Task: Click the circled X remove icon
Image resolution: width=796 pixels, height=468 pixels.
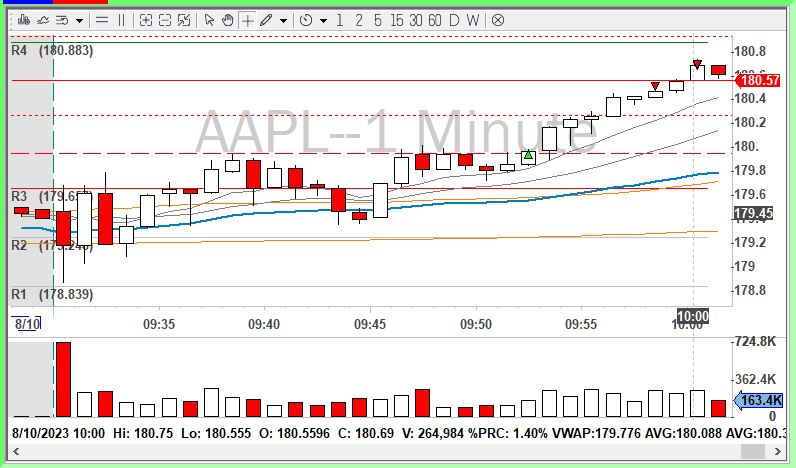Action: tap(498, 20)
